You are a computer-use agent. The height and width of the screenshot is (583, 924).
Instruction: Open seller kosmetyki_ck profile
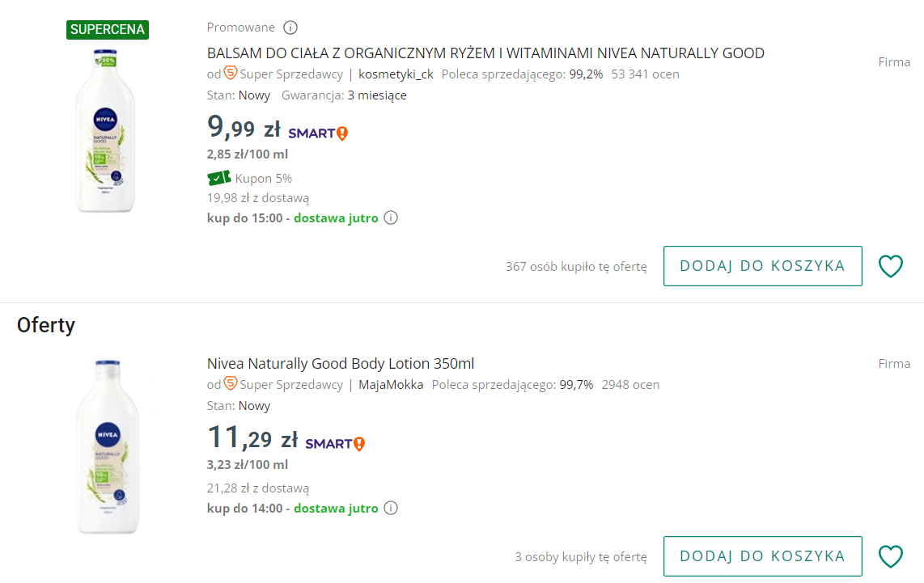point(397,74)
